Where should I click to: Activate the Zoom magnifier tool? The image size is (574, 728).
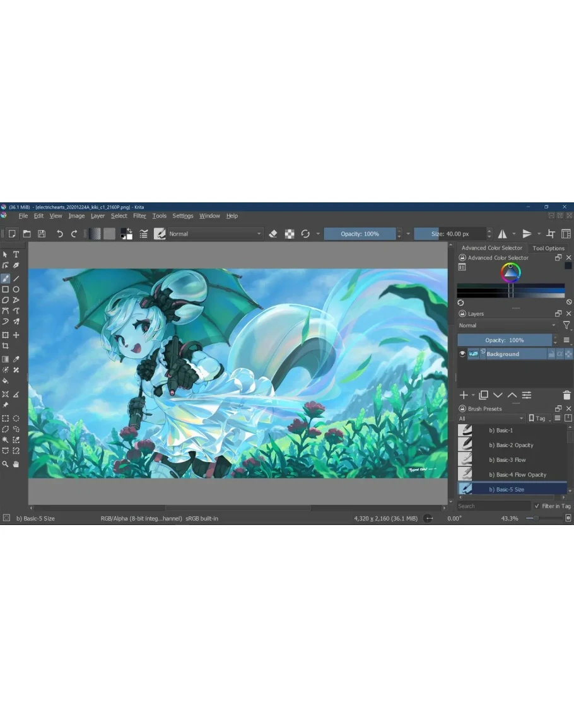tap(6, 464)
